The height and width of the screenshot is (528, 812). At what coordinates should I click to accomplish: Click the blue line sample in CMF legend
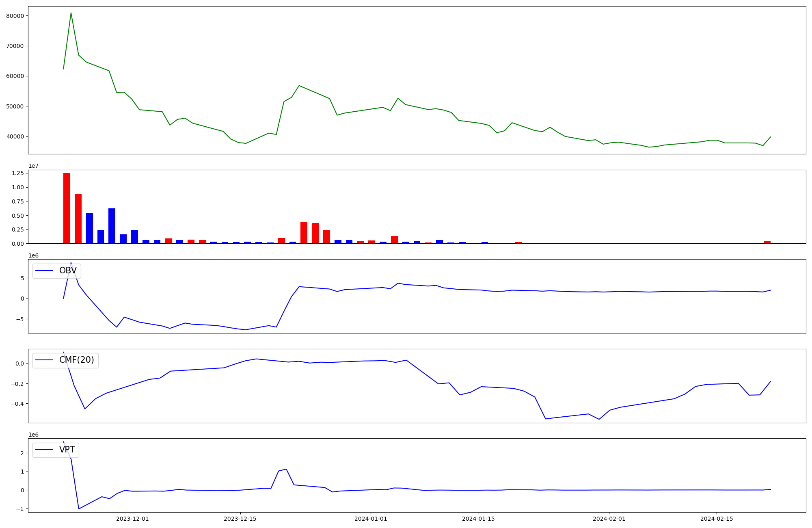coord(45,360)
